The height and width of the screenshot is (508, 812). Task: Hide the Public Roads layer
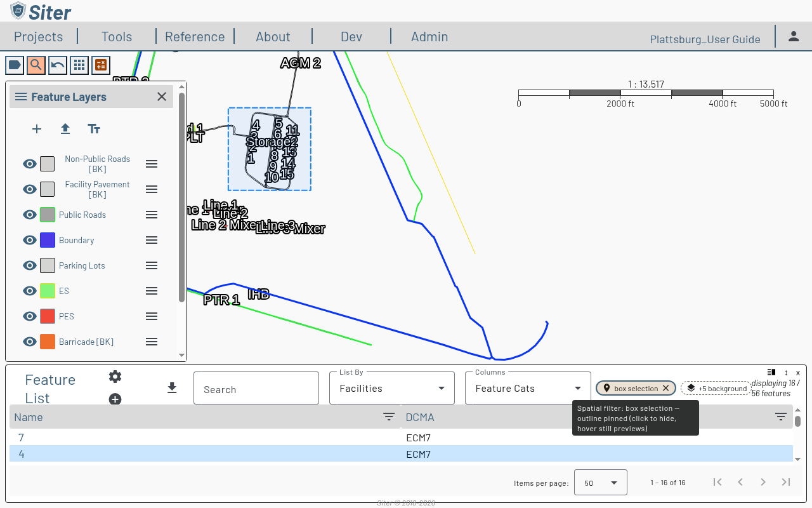click(30, 215)
